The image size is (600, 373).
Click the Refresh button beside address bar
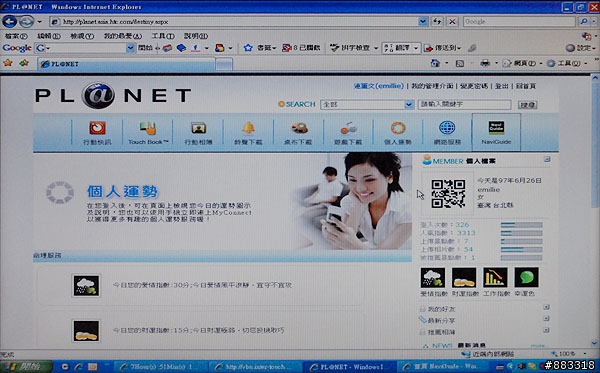point(437,22)
